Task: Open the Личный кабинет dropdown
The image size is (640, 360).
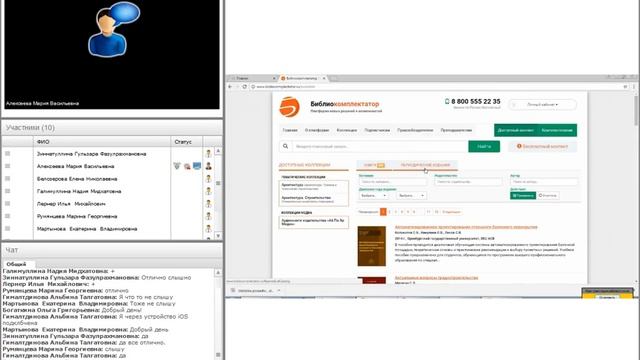Action: pyautogui.click(x=542, y=104)
